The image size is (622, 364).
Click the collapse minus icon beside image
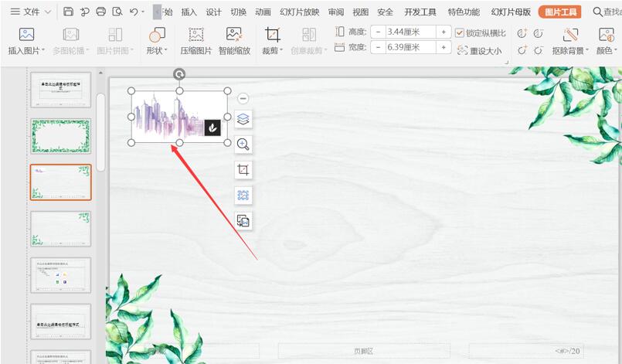click(243, 98)
